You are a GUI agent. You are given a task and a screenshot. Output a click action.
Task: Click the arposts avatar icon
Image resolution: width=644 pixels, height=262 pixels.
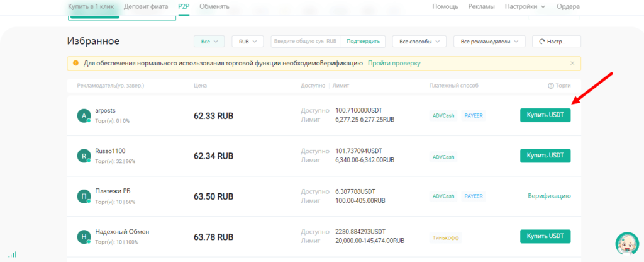click(84, 115)
